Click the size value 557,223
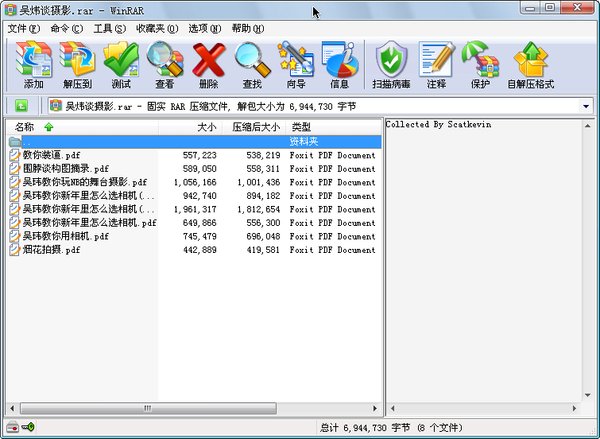Viewport: 600px width, 439px height. click(200, 155)
